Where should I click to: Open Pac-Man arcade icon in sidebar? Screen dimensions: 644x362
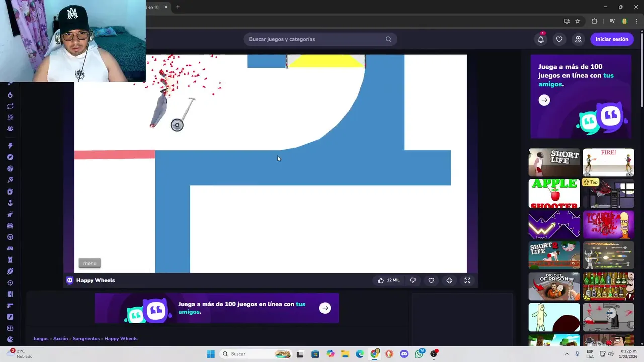coord(10,339)
